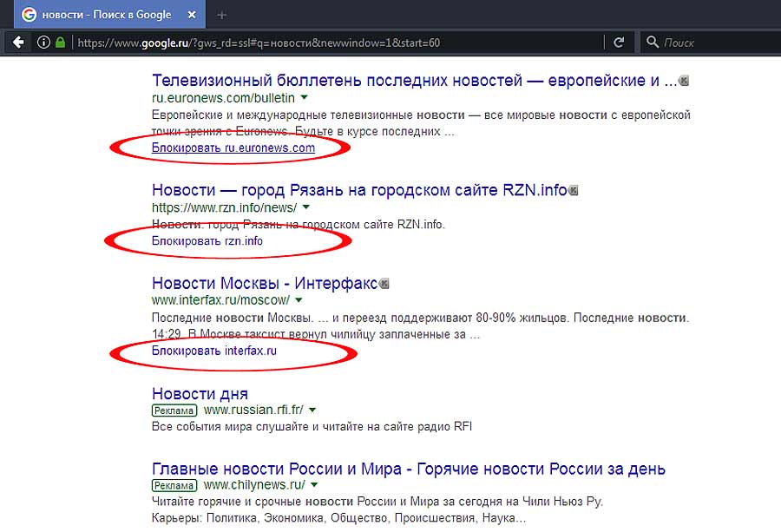
Task: Open site information via the info icon
Action: 44,43
